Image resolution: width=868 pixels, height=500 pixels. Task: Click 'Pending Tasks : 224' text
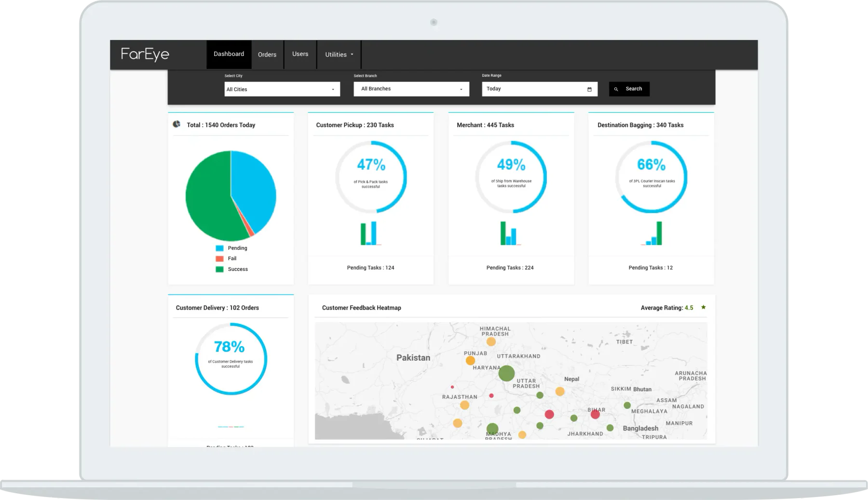[510, 268]
